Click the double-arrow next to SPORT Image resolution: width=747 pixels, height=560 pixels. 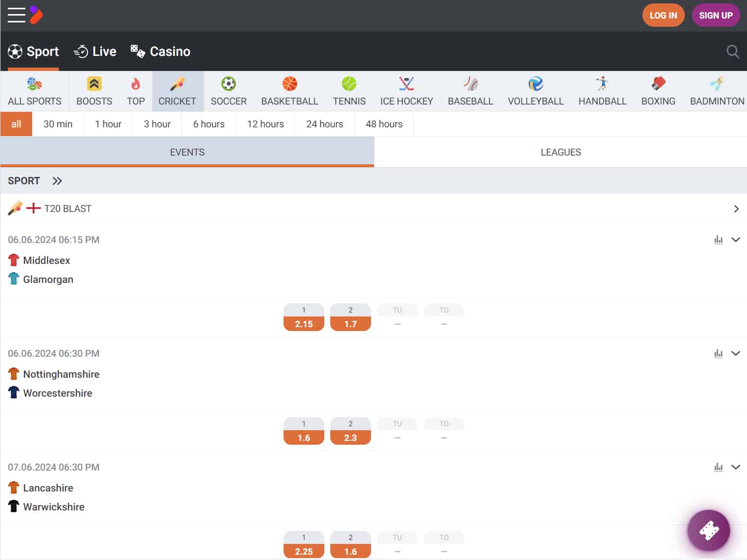pyautogui.click(x=57, y=181)
